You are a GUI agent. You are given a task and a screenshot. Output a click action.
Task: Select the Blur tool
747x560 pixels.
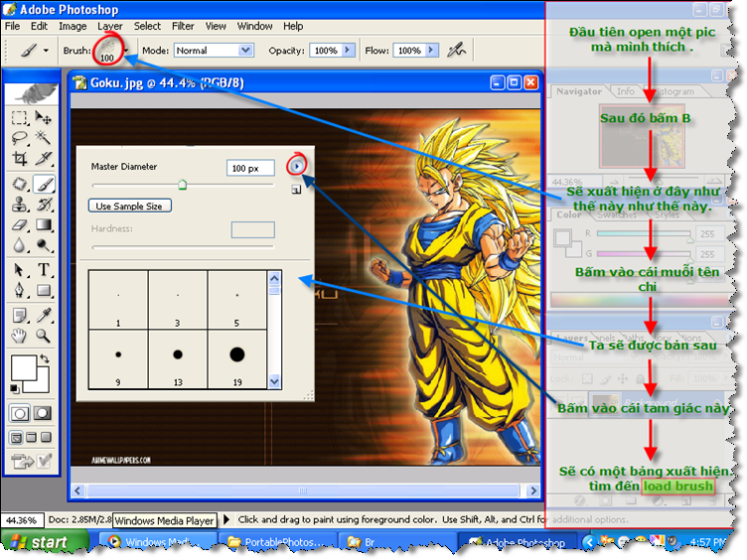[19, 245]
